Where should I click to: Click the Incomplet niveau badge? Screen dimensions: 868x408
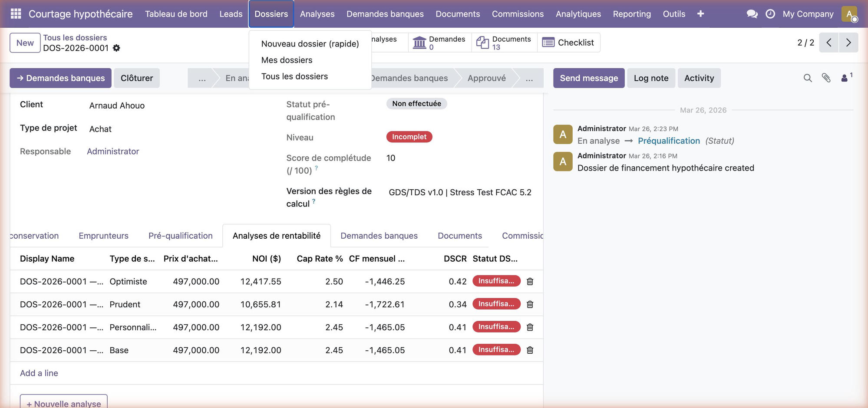click(x=409, y=137)
